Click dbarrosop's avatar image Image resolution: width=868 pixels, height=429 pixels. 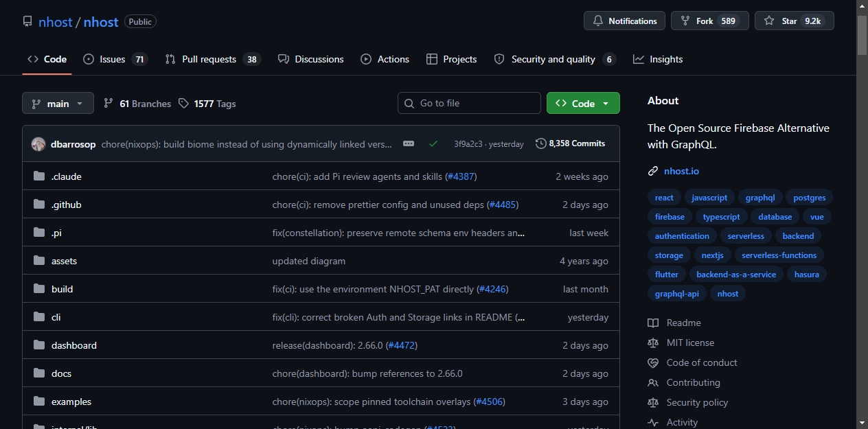38,143
